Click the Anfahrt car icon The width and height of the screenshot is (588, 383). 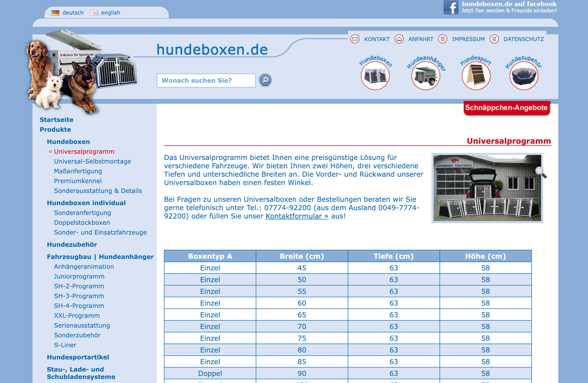(x=399, y=39)
